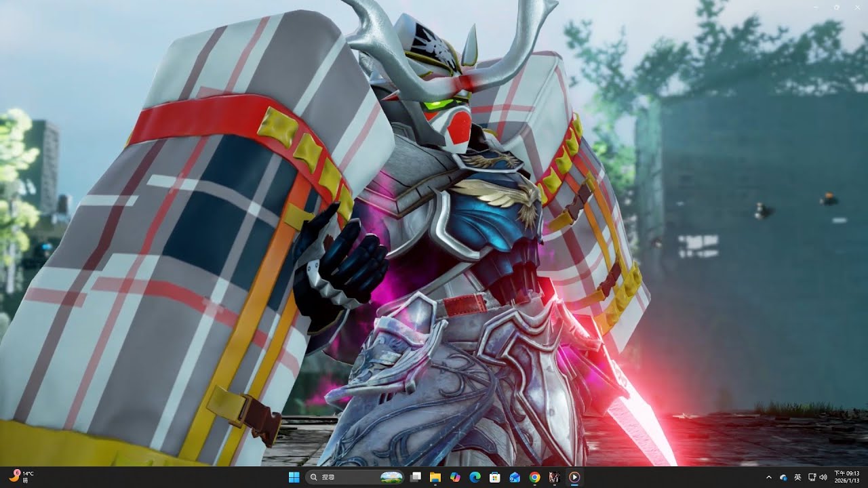
Task: Switch the input method indicator 英
Action: (x=797, y=477)
